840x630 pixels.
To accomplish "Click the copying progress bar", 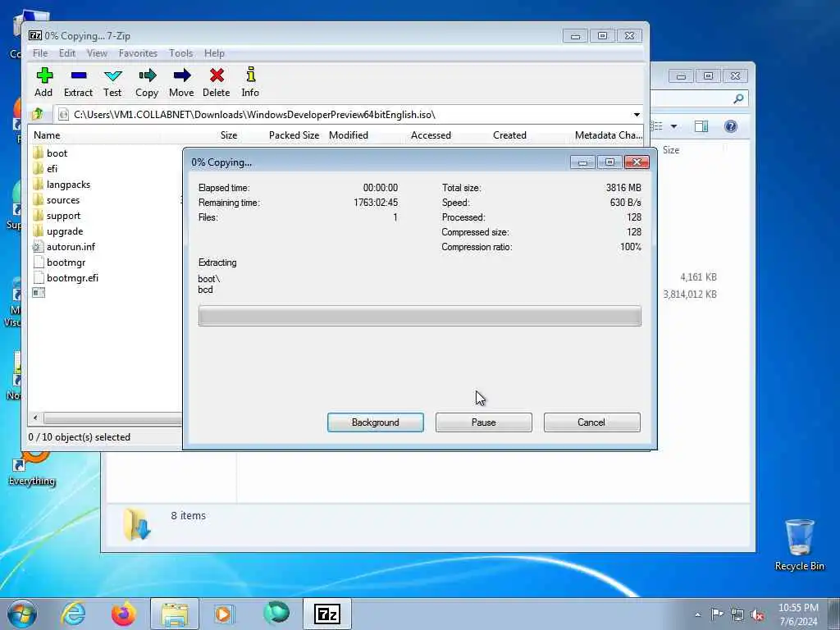I will (419, 316).
